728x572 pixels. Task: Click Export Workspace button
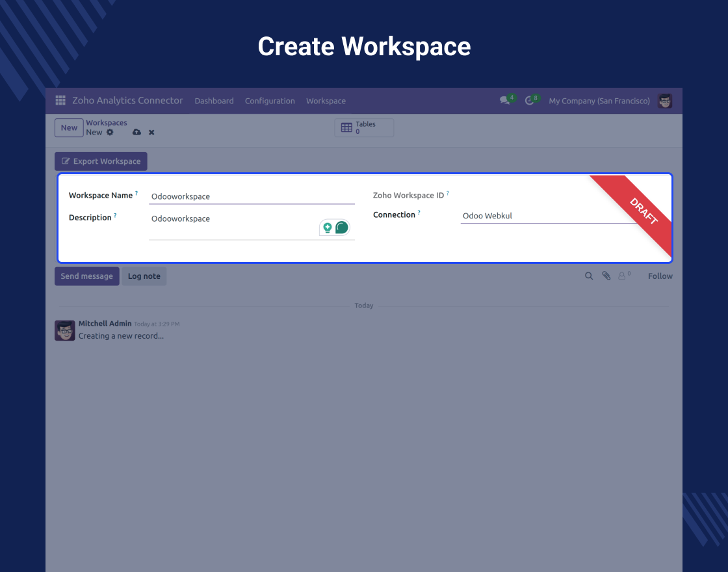(x=101, y=161)
